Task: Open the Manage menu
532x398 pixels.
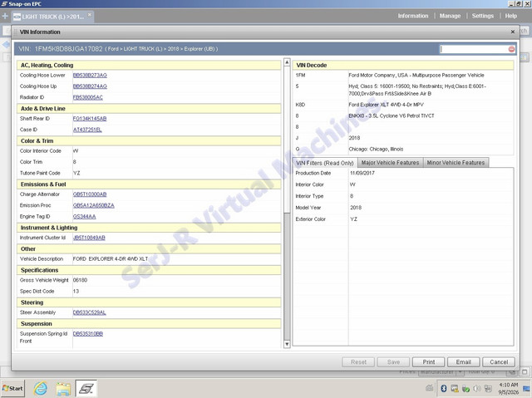Action: coord(450,16)
